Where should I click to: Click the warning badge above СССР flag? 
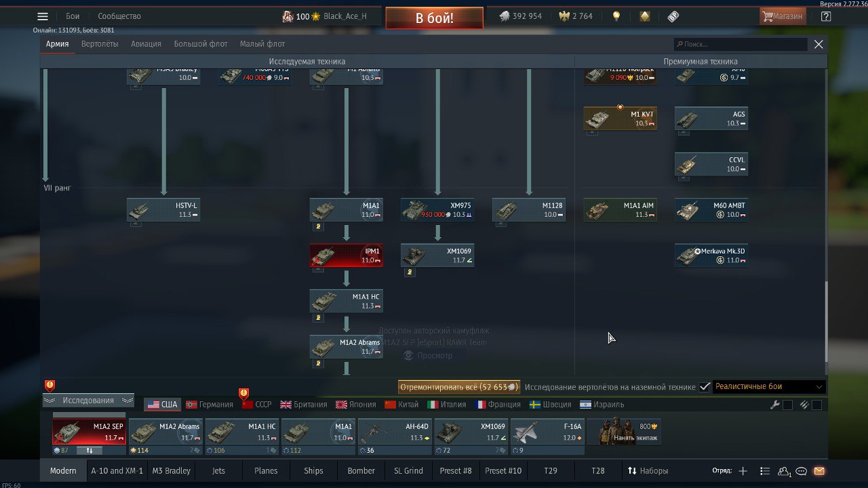[x=244, y=394]
